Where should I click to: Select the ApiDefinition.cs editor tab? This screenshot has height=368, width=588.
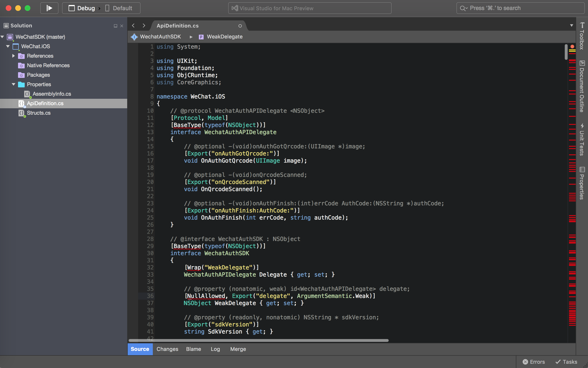[177, 26]
